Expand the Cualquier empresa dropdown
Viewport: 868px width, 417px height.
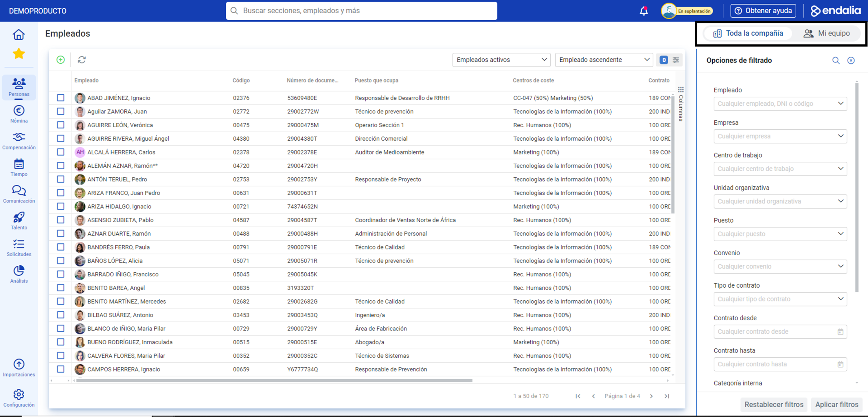[780, 136]
